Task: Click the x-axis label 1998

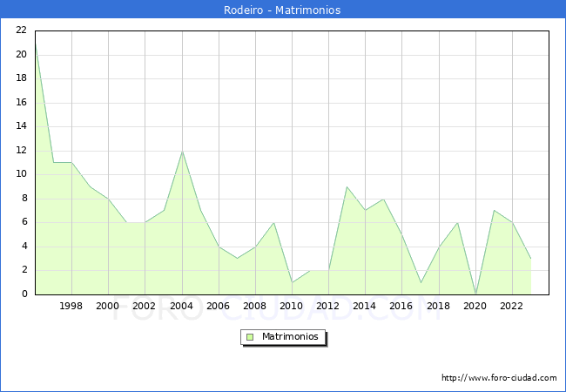Action: pos(71,306)
